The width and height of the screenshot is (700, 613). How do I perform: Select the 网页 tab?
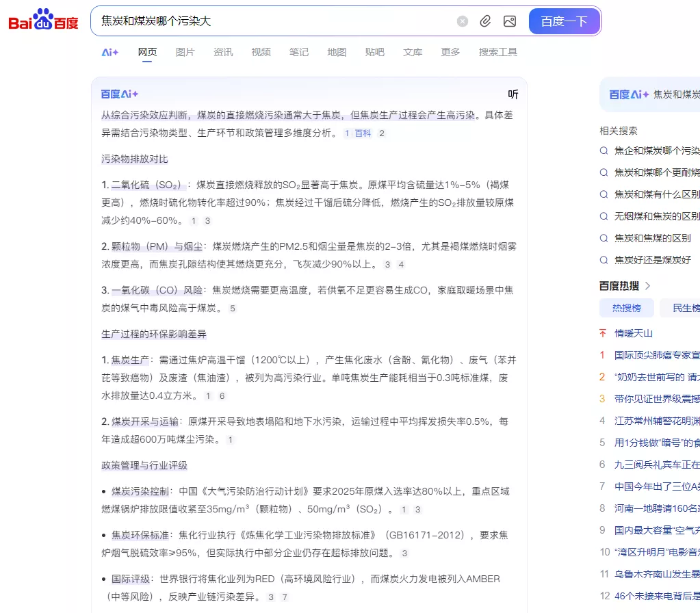pos(147,52)
